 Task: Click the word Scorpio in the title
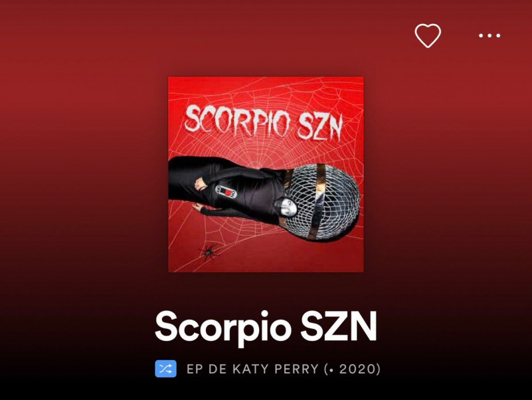(223, 328)
